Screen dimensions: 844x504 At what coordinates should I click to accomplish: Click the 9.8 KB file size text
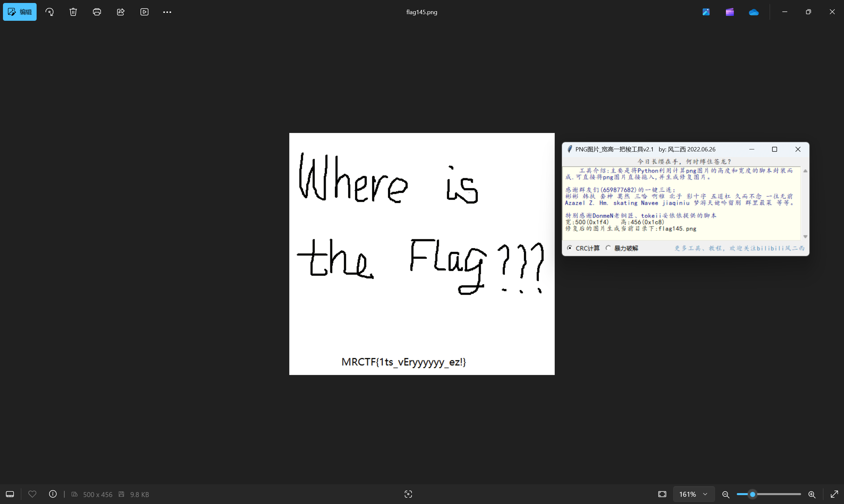tap(140, 494)
